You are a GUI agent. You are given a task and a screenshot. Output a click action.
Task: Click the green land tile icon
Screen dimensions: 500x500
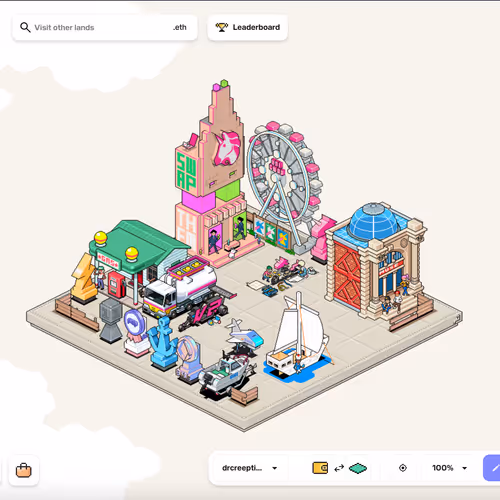click(358, 468)
